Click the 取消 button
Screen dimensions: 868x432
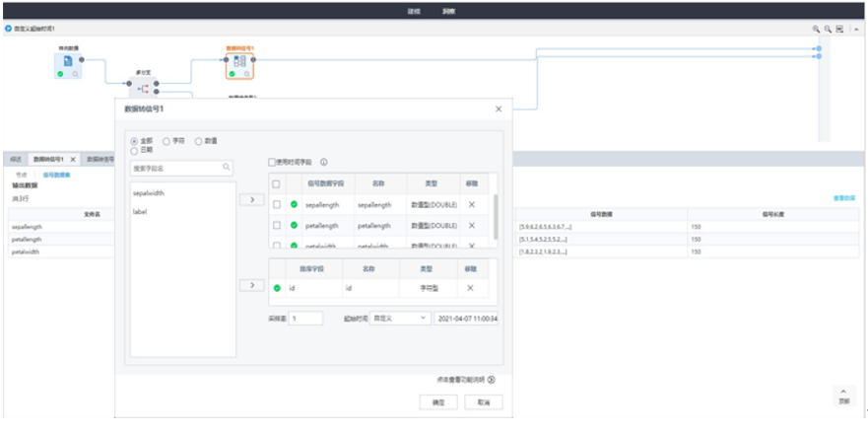pos(483,402)
